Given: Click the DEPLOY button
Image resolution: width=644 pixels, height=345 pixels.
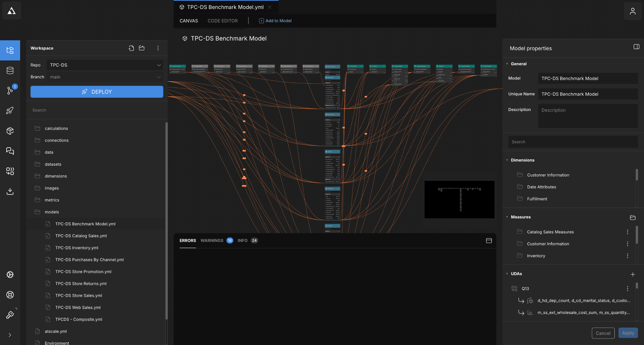Looking at the screenshot, I should (97, 92).
